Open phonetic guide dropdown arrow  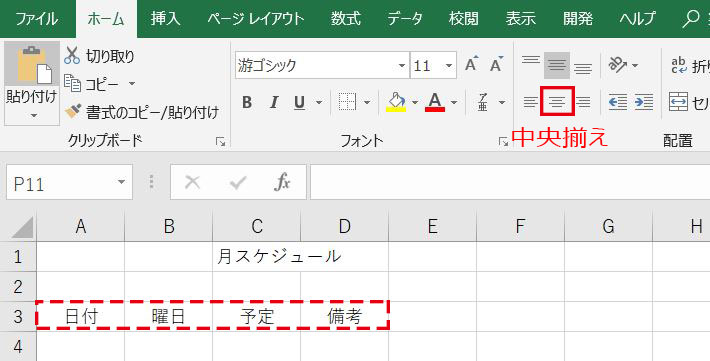pos(502,102)
